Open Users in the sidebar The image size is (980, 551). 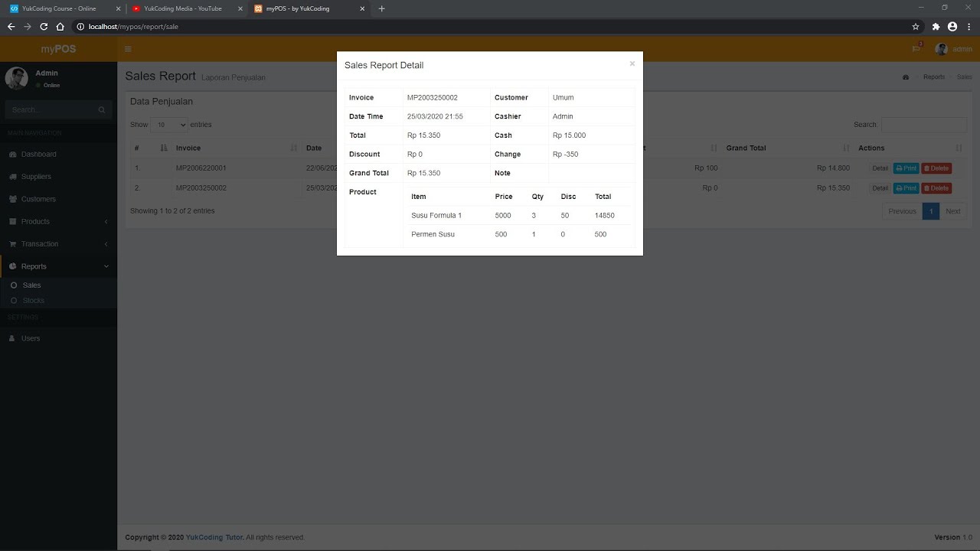[x=58, y=338]
